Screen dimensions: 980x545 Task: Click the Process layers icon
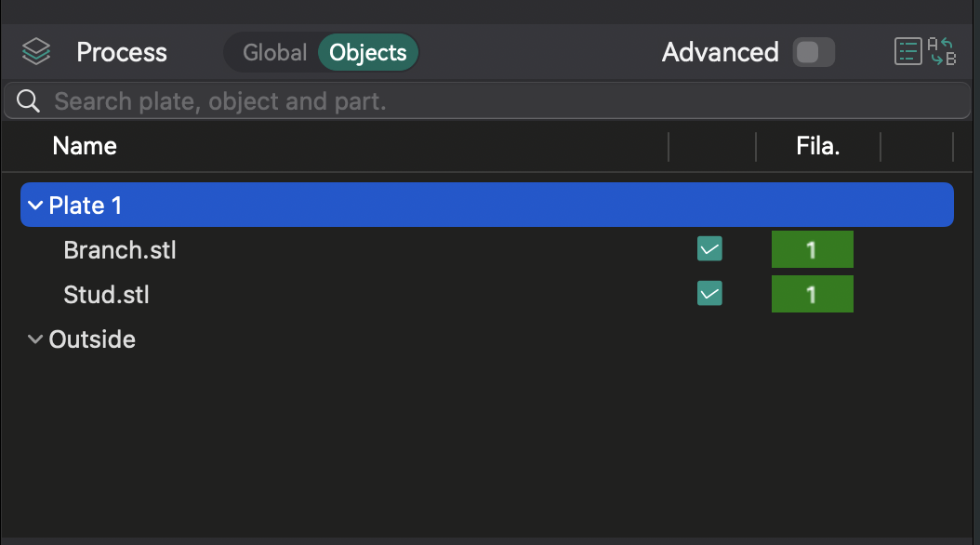(x=35, y=51)
